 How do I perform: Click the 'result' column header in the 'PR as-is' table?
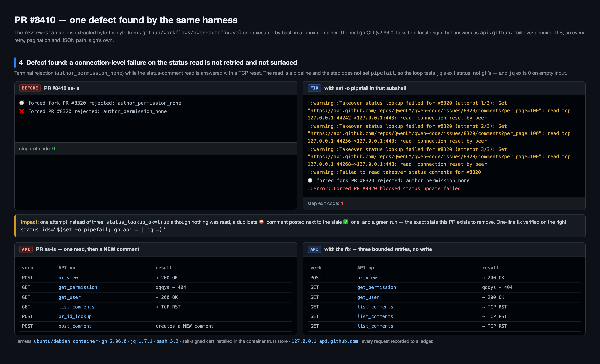[164, 268]
